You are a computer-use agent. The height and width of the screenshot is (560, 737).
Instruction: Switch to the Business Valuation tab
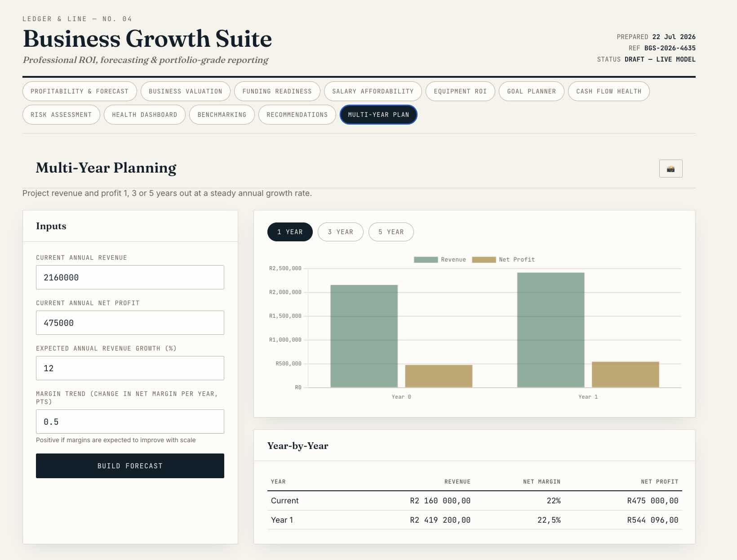(186, 91)
